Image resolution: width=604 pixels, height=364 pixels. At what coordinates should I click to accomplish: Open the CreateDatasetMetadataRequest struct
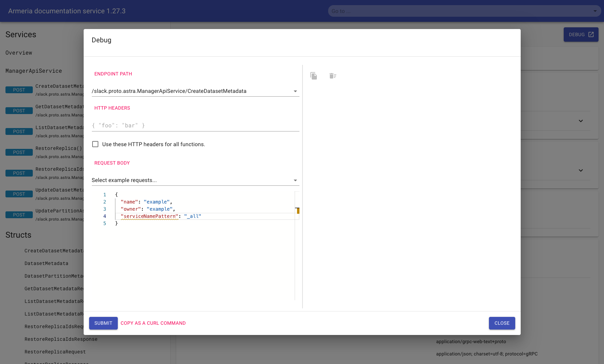click(x=54, y=251)
